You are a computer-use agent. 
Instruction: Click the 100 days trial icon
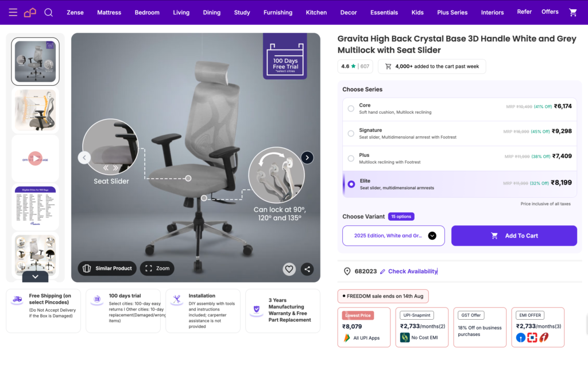pos(97,299)
